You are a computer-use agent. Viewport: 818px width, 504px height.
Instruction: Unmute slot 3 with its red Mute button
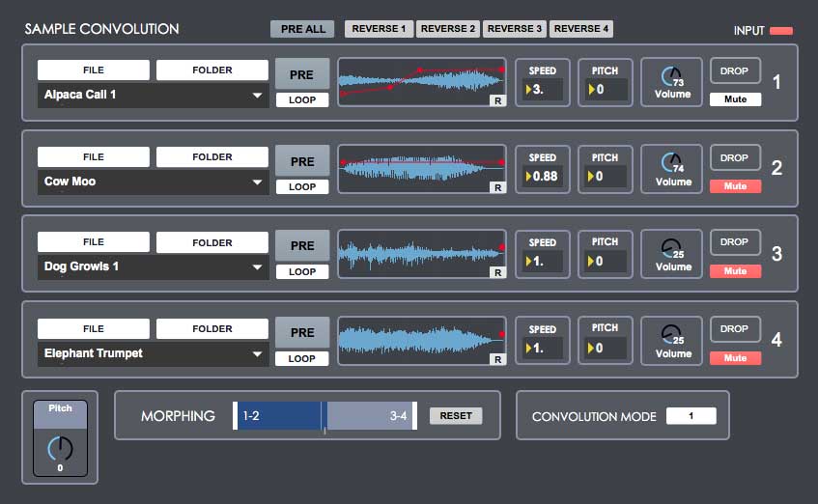click(735, 271)
